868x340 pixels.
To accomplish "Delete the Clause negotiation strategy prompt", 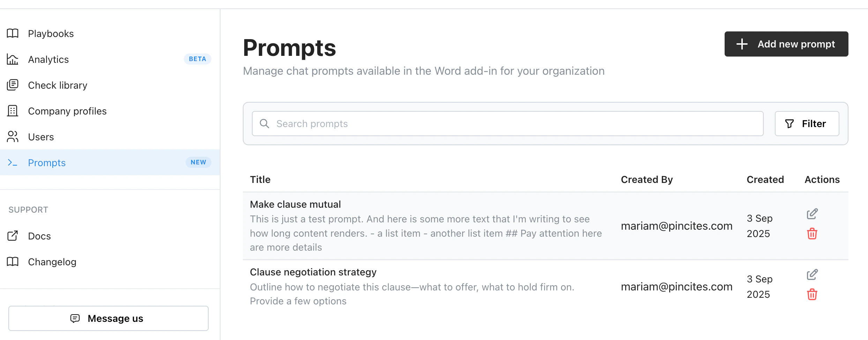I will (x=812, y=294).
